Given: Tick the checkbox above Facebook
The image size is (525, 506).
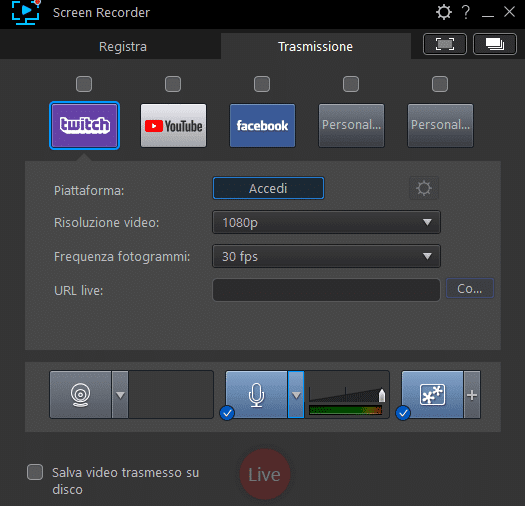Looking at the screenshot, I should coord(262,84).
